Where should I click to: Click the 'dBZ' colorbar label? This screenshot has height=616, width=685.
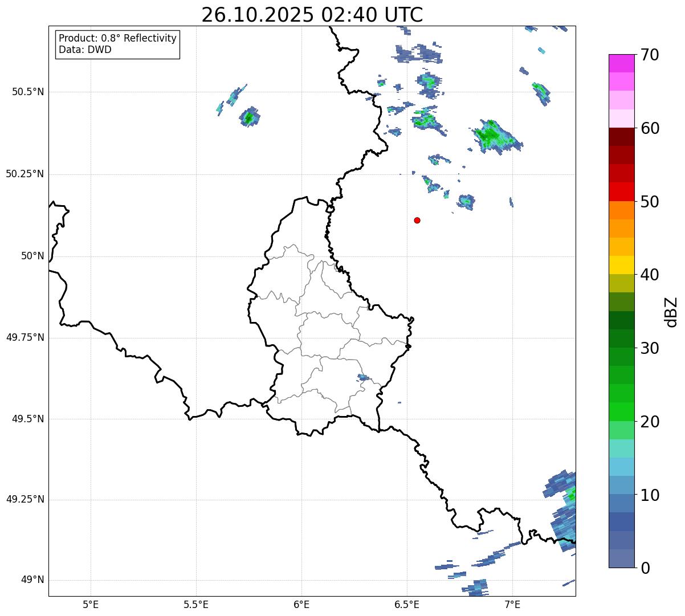pos(671,312)
